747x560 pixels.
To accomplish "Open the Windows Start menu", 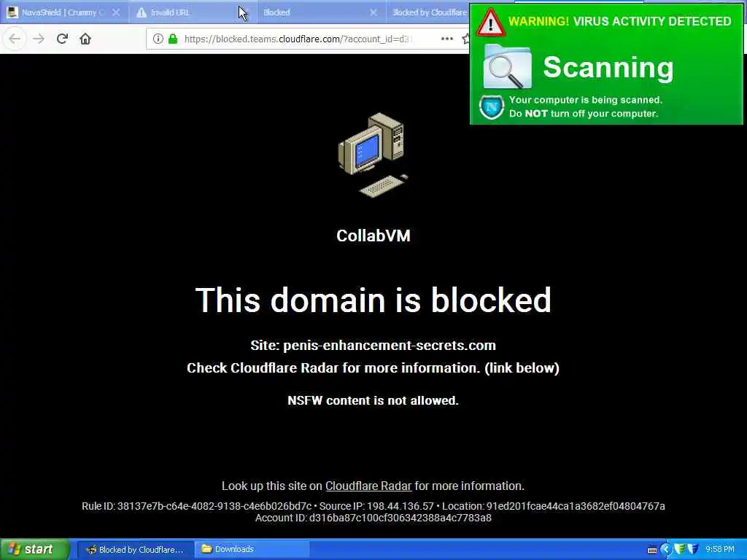I will [34, 549].
